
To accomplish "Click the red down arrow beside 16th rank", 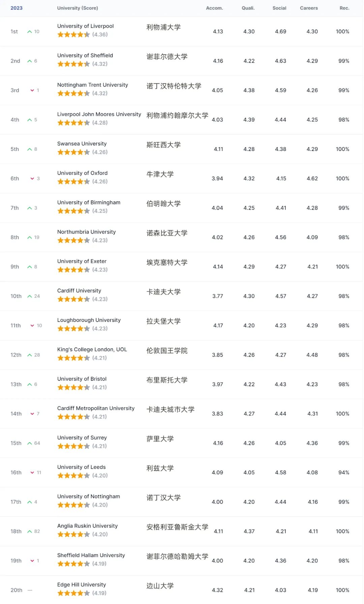I will point(32,473).
